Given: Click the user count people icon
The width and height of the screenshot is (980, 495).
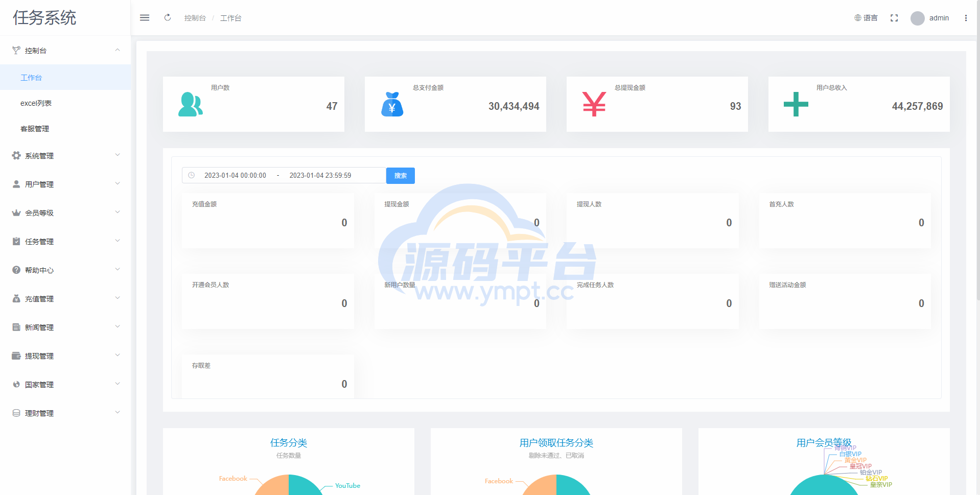Looking at the screenshot, I should point(191,104).
